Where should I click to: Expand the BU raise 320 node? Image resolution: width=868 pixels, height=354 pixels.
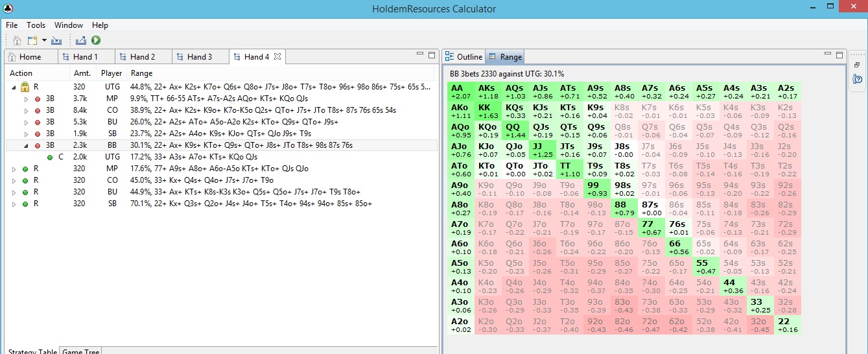click(14, 192)
